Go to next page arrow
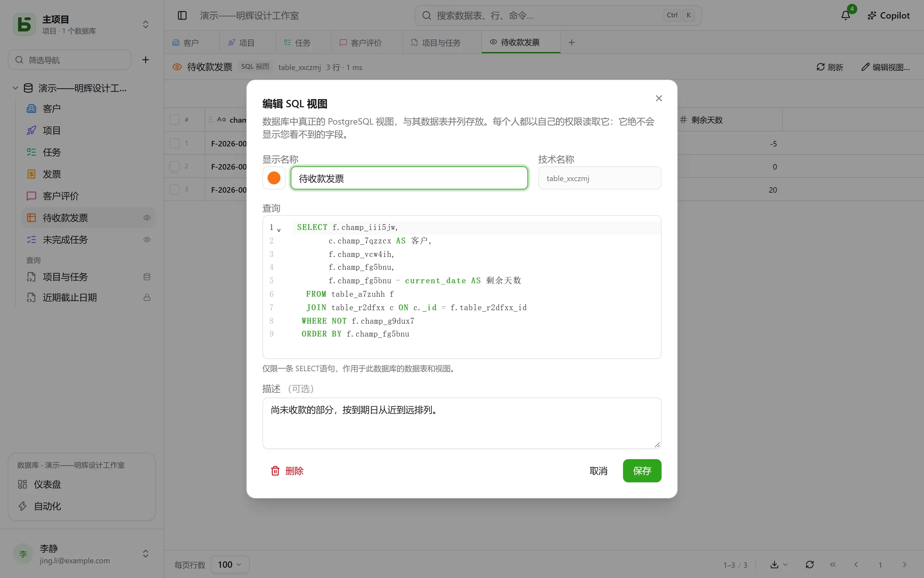This screenshot has height=578, width=924. point(904,565)
